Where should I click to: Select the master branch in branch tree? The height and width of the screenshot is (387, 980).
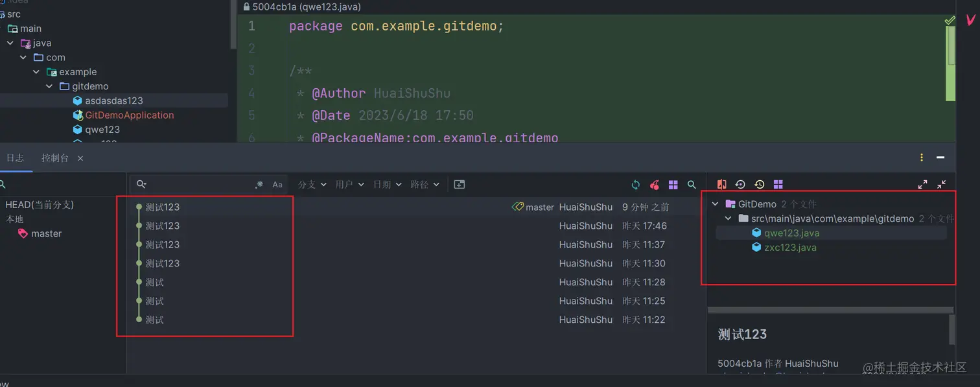coord(46,233)
